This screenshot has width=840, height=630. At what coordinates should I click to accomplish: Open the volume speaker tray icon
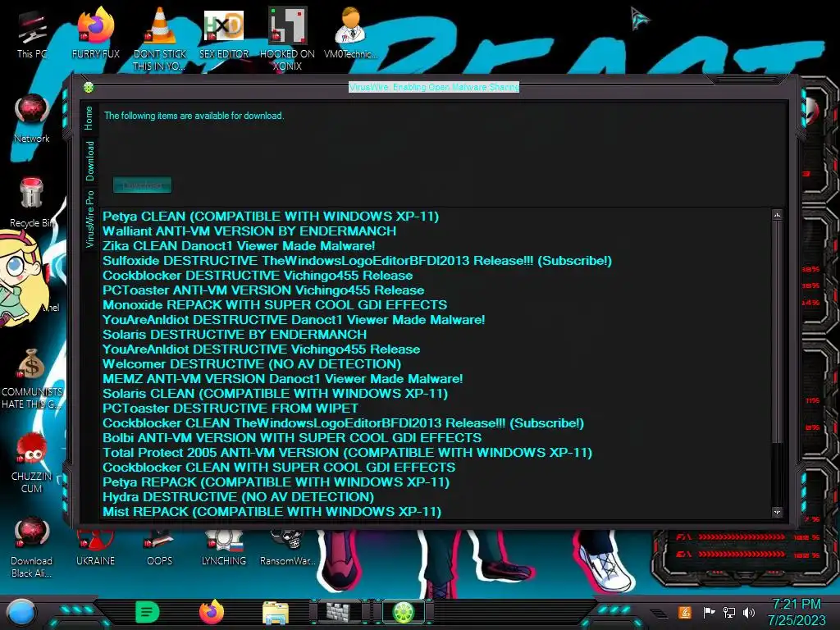click(x=749, y=612)
